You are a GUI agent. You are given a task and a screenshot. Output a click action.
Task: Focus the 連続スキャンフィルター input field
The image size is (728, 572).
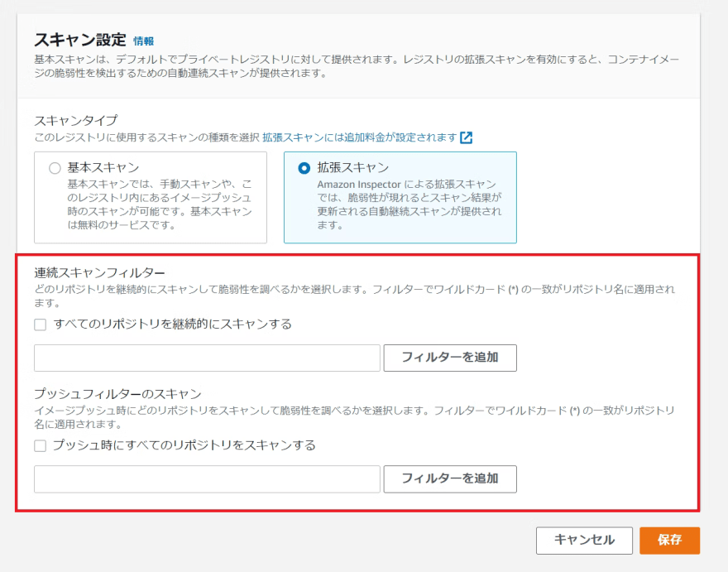(207, 358)
